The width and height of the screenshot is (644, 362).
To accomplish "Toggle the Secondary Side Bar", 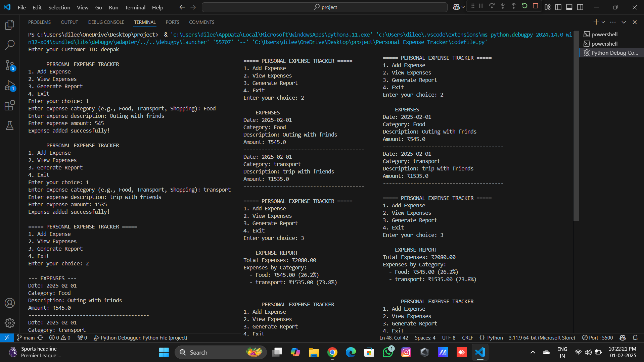I will pyautogui.click(x=580, y=7).
